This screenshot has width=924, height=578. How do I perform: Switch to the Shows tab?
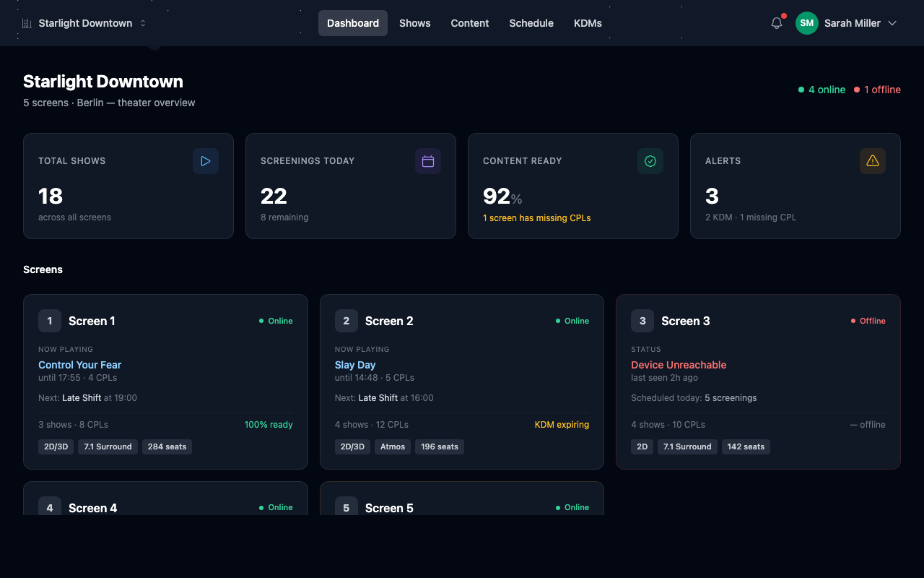pos(415,23)
